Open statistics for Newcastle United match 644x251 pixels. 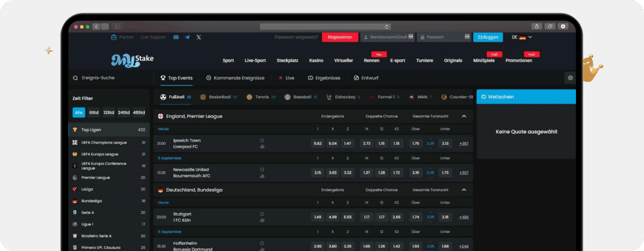(262, 176)
